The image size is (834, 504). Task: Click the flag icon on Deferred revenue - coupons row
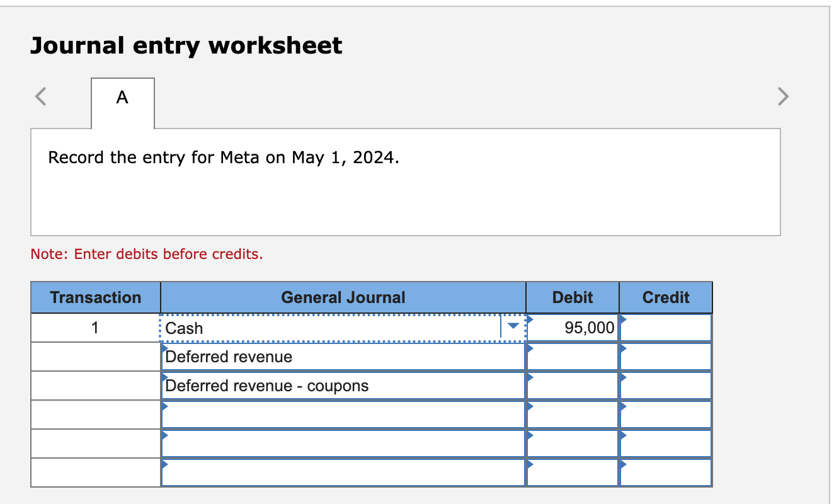point(164,378)
